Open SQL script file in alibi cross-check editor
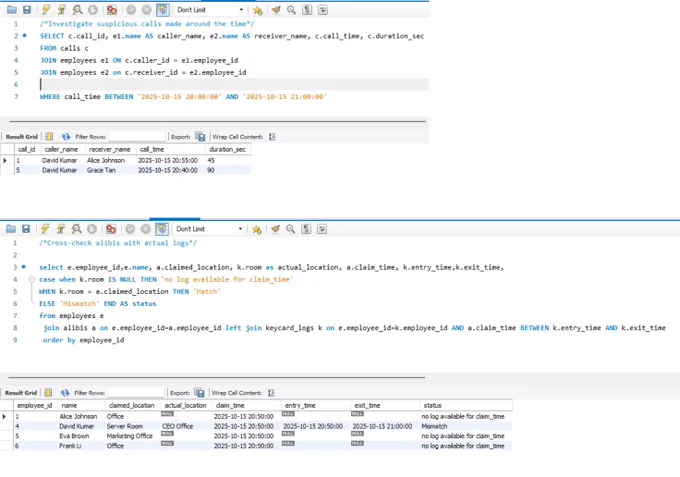680x477 pixels. point(11,229)
